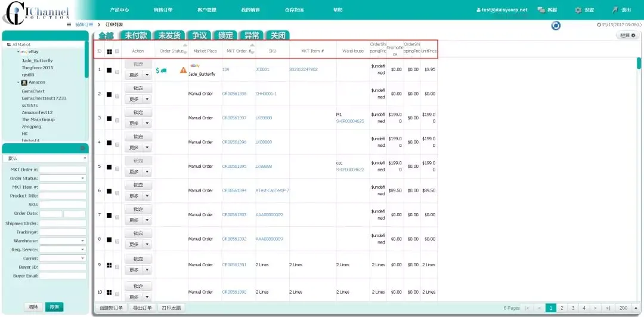Expand the 更多 dropdown arrow in row 2
Screen dimensions: 644x317
(147, 99)
